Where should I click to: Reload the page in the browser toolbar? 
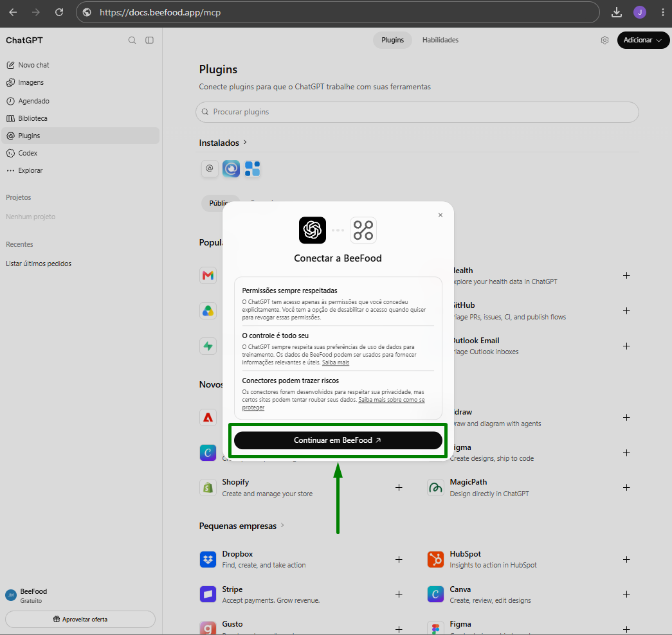tap(59, 12)
